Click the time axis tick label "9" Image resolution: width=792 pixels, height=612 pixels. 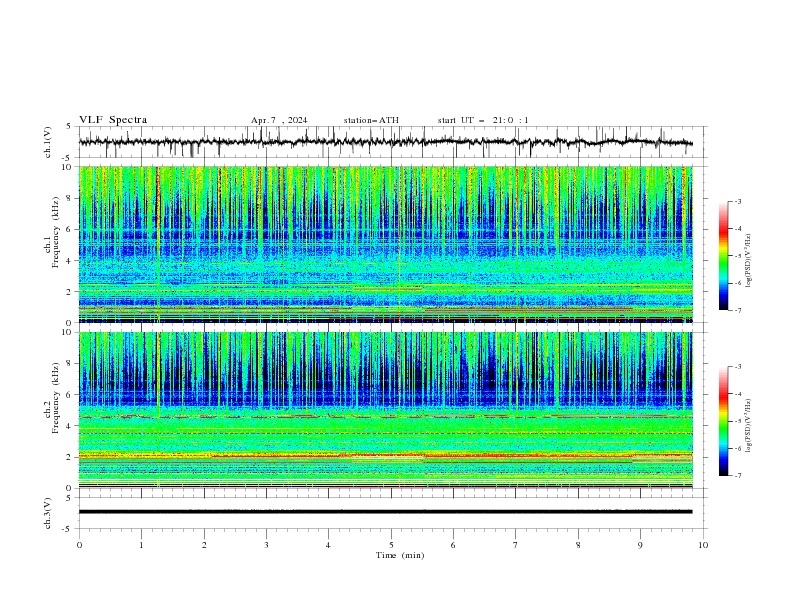pyautogui.click(x=640, y=545)
